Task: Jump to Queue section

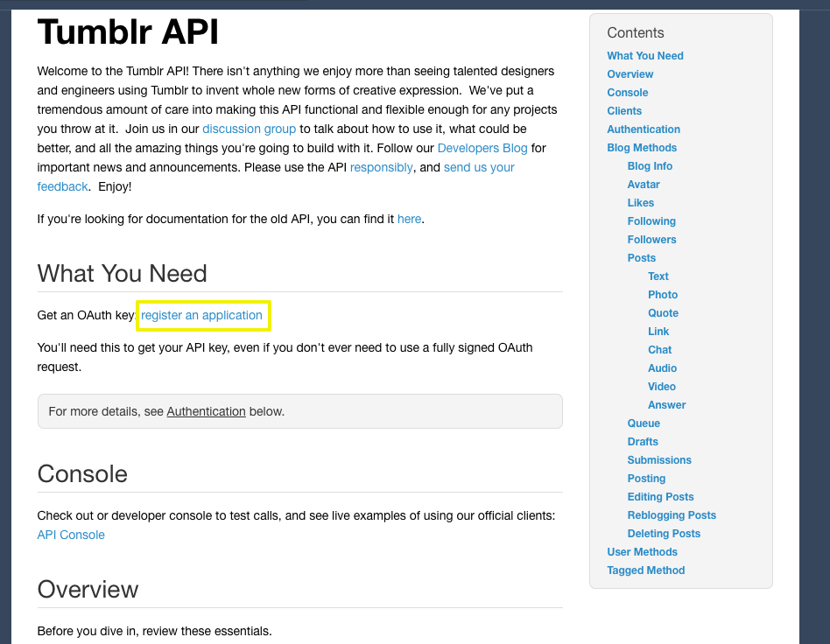Action: [644, 423]
